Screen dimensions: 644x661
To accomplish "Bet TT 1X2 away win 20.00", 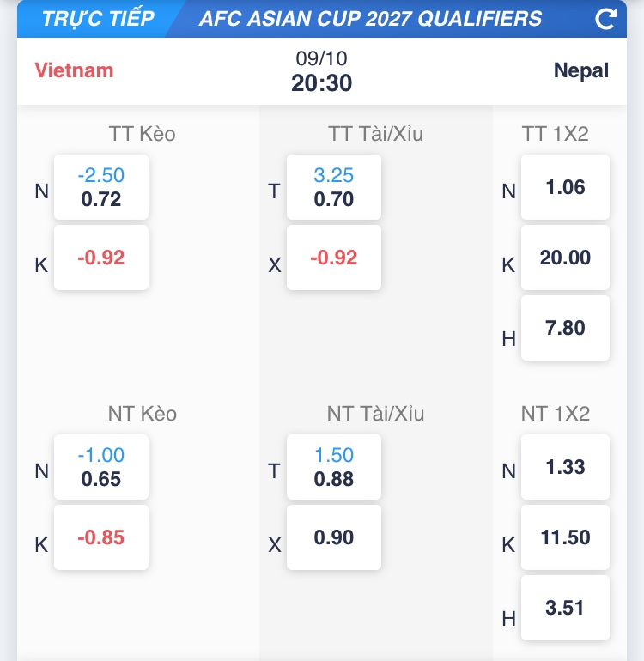I will (x=565, y=258).
